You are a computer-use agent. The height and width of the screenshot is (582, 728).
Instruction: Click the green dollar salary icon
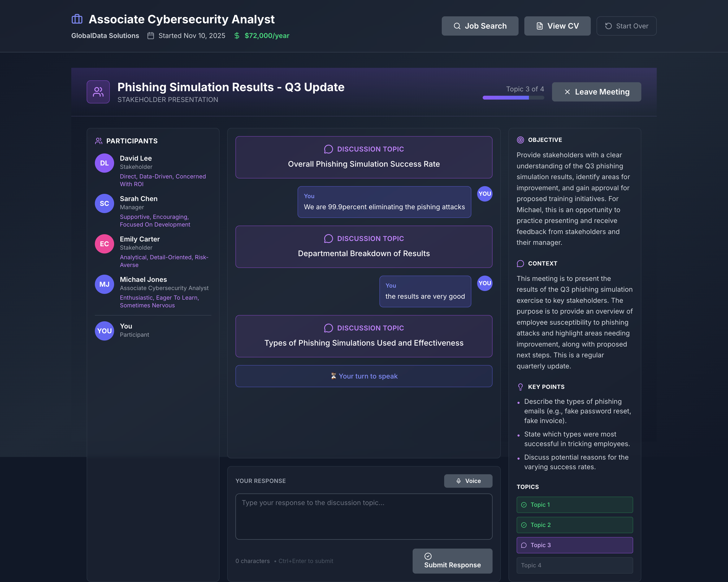(237, 36)
